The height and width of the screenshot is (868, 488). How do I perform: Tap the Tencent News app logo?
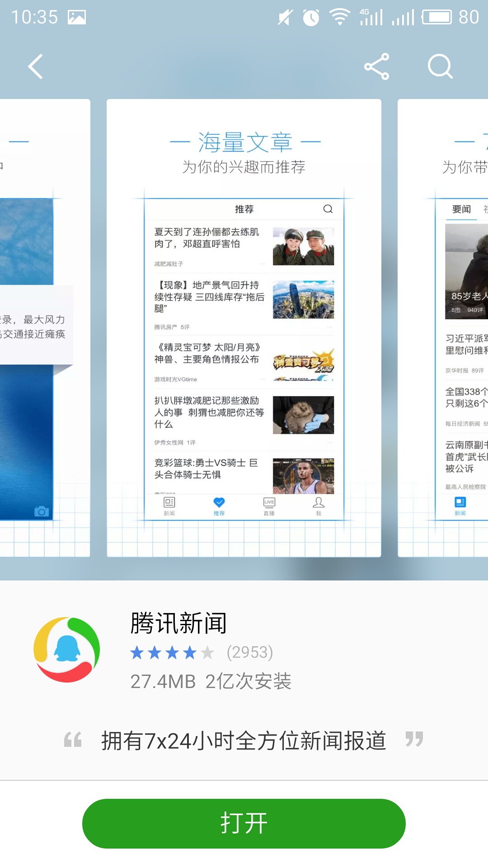pos(67,650)
